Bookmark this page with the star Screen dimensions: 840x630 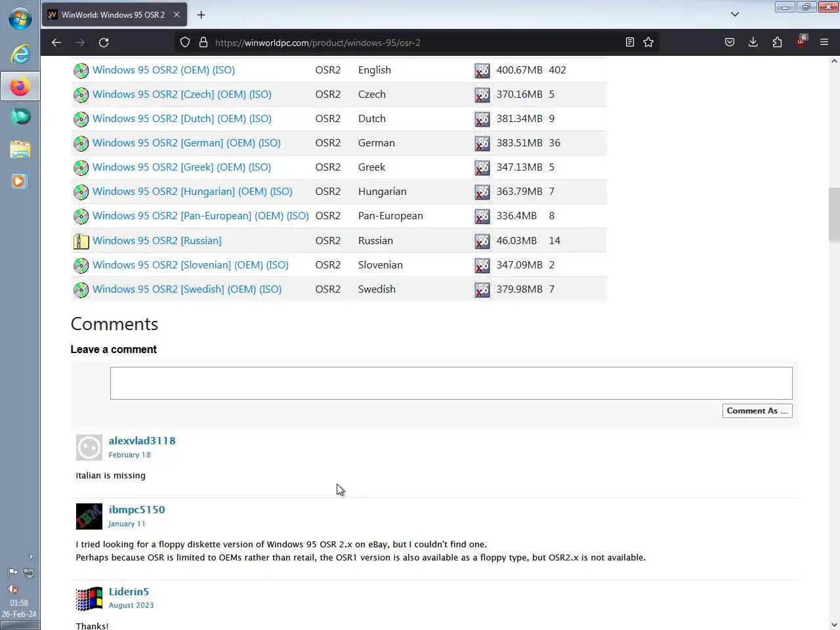[648, 42]
